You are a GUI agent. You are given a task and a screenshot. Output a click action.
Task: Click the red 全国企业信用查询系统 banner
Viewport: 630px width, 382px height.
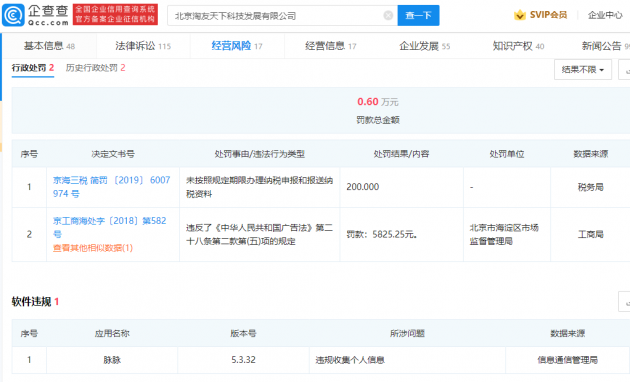click(115, 14)
